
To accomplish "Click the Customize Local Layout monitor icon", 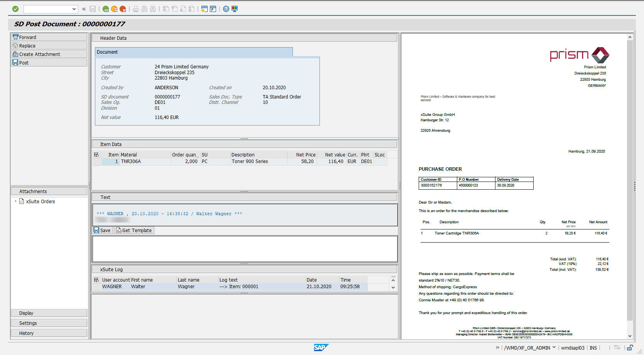I will tap(235, 9).
